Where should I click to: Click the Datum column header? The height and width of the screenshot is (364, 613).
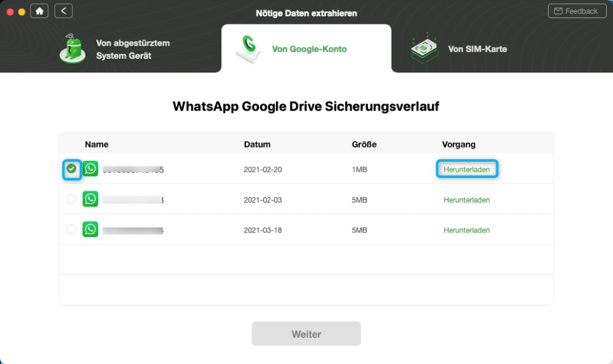point(257,144)
